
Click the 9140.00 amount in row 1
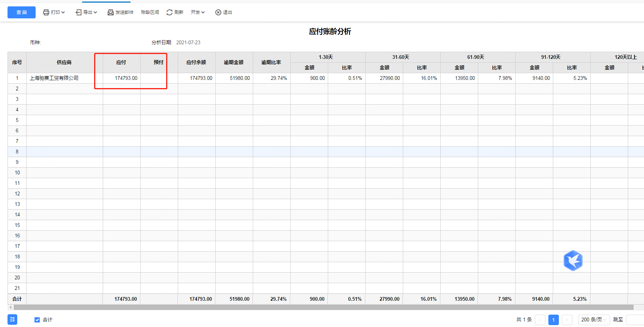pyautogui.click(x=541, y=78)
